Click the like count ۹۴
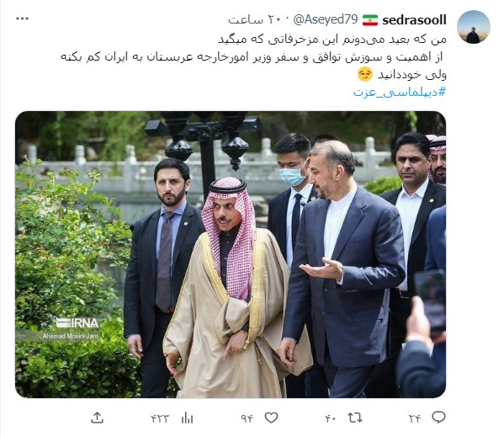Viewport: 504px width, 436px height. [247, 418]
